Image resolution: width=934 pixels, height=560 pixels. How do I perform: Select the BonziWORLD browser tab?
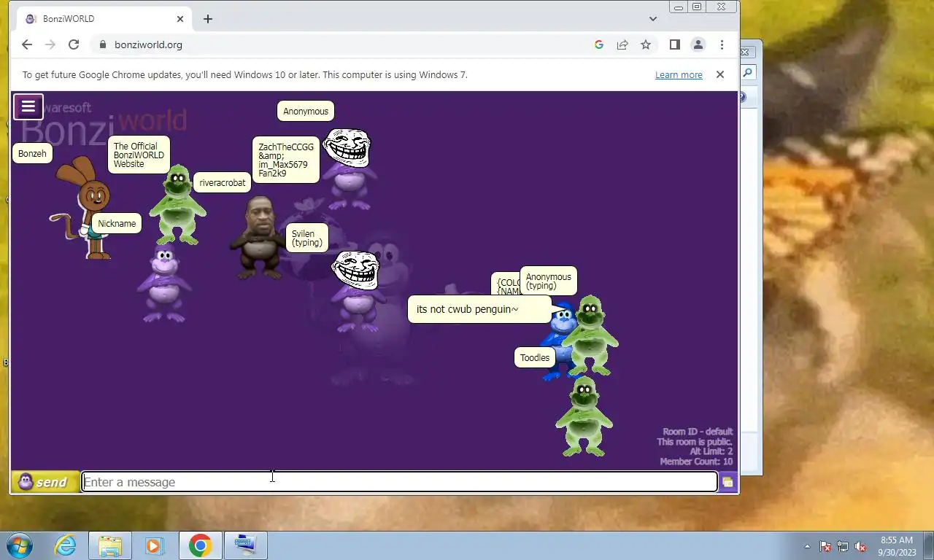click(x=102, y=19)
